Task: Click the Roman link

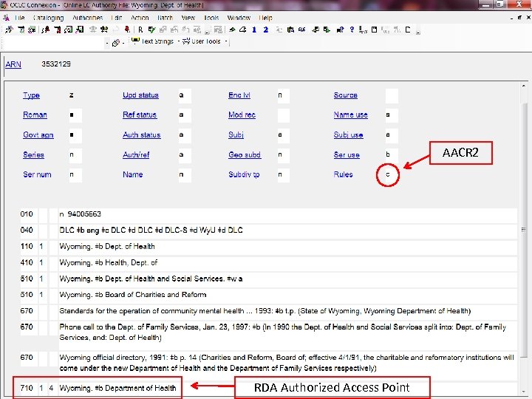Action: (x=35, y=115)
